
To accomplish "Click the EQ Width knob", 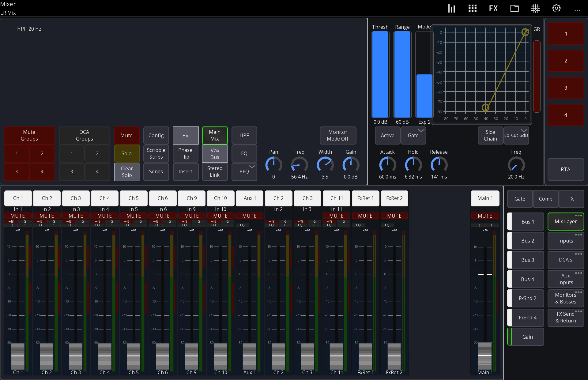I will (x=325, y=165).
